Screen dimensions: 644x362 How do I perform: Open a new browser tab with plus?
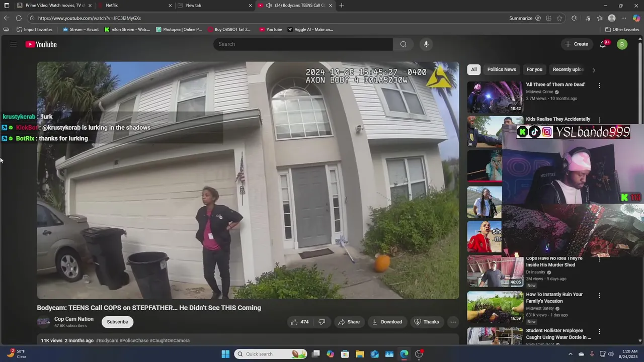point(342,6)
